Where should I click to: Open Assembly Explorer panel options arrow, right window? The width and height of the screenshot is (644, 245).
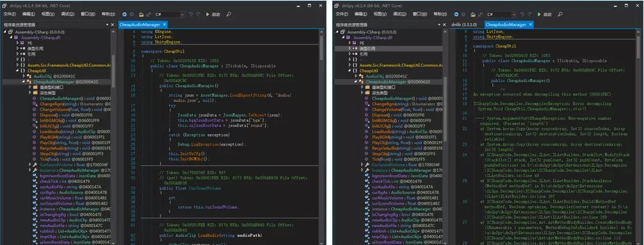[x=439, y=25]
